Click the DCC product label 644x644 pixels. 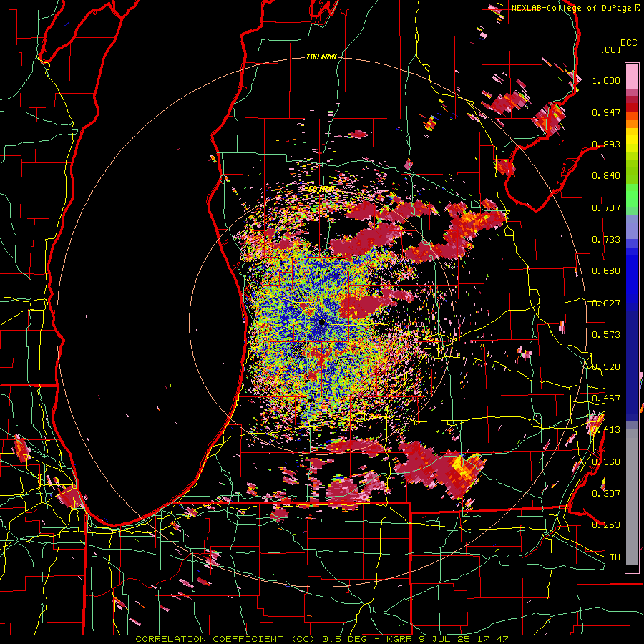click(x=628, y=42)
